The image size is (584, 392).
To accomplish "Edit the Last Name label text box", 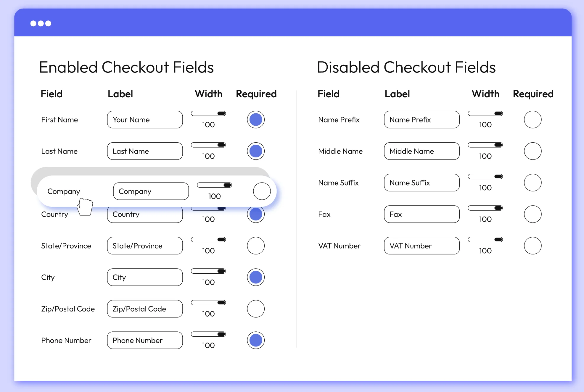I will pos(145,151).
